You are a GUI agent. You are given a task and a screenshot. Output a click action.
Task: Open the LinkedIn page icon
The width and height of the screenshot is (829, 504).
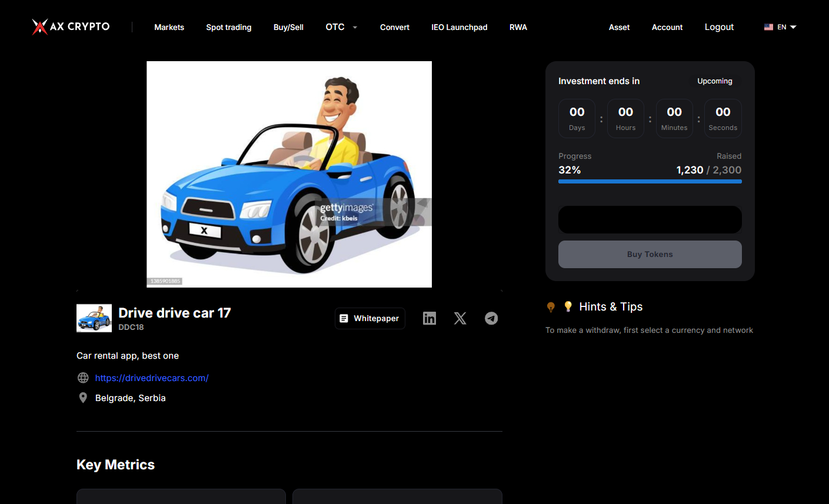[430, 318]
